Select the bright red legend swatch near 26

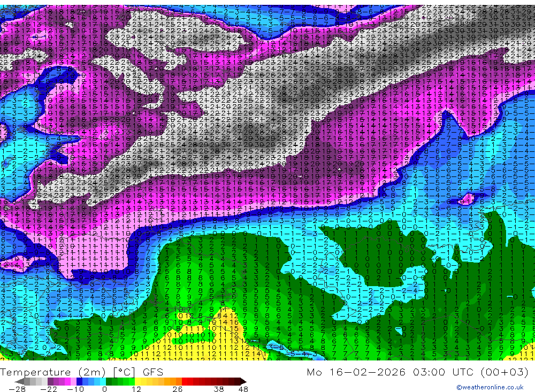(x=185, y=382)
